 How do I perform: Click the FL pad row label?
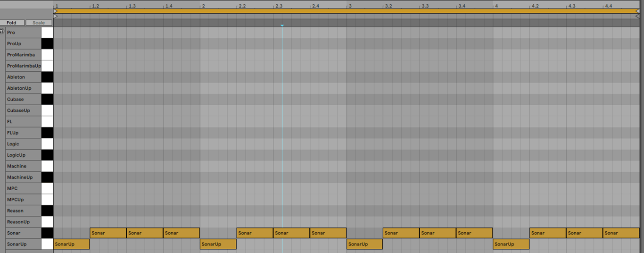23,121
